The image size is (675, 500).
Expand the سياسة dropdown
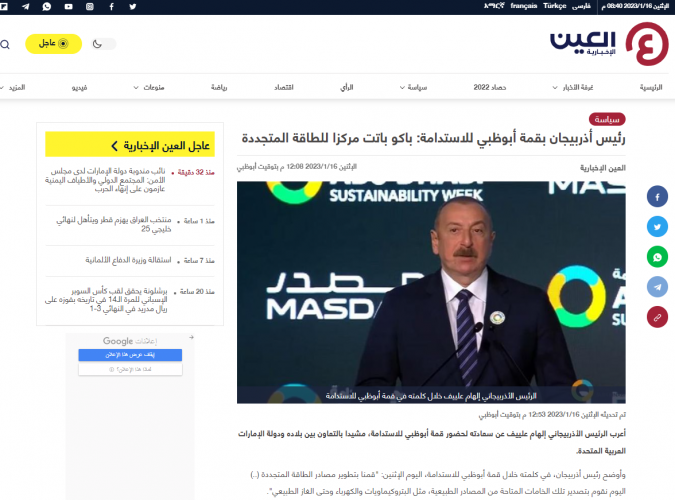[x=412, y=88]
